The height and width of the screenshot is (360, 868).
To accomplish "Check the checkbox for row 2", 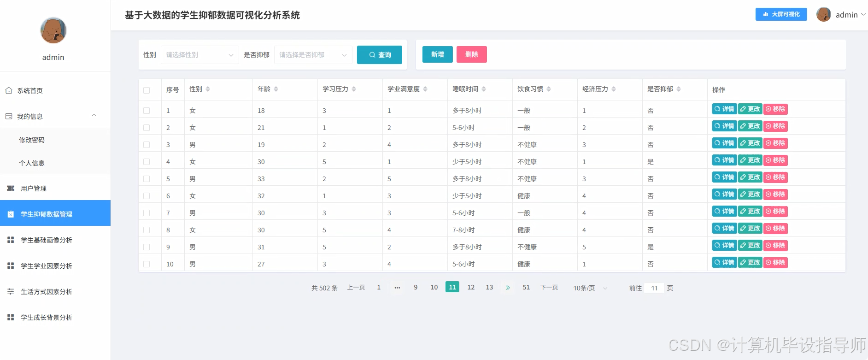I will click(147, 128).
